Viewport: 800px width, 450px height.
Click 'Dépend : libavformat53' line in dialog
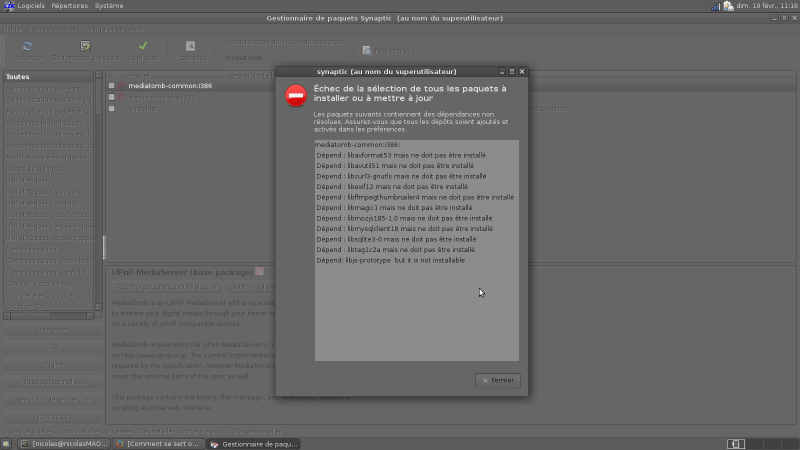tap(401, 155)
